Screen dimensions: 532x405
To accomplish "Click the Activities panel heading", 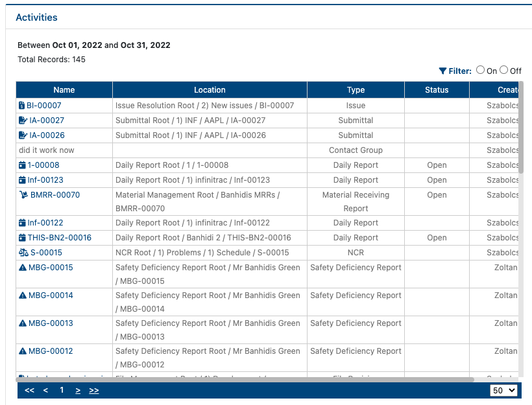I will [x=36, y=17].
